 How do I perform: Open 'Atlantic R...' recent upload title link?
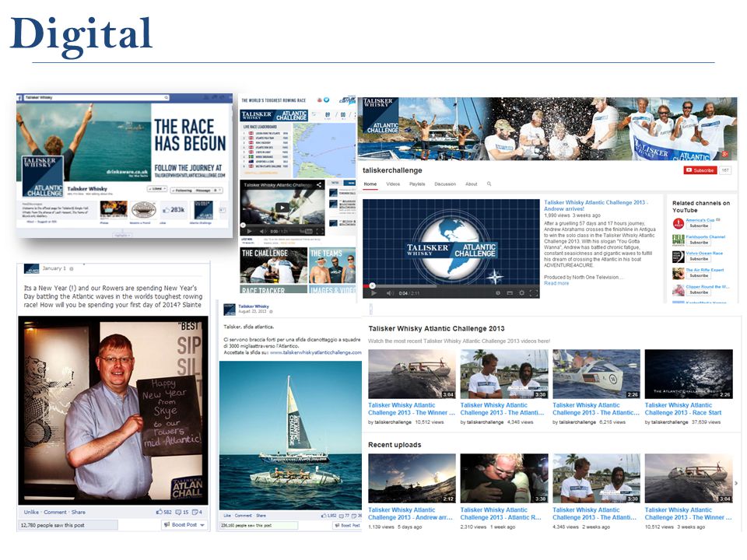coord(500,513)
